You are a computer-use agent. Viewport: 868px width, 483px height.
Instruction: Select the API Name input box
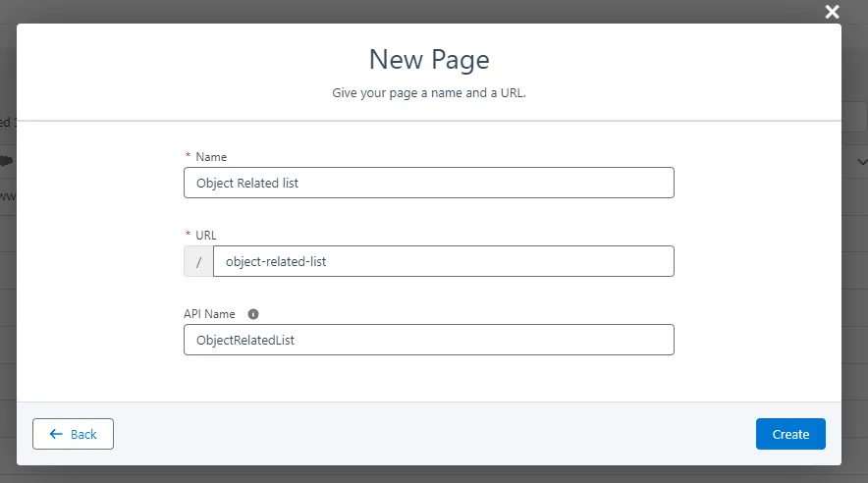click(428, 340)
